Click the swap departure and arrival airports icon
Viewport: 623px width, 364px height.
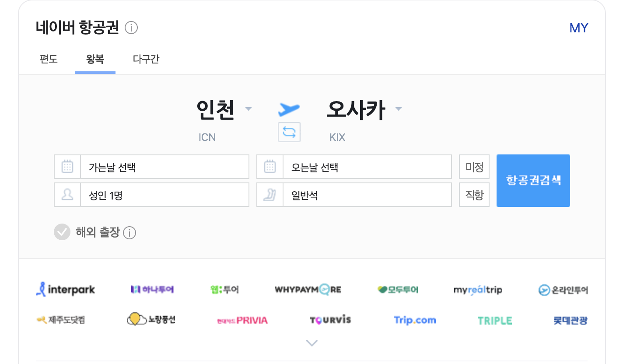289,132
